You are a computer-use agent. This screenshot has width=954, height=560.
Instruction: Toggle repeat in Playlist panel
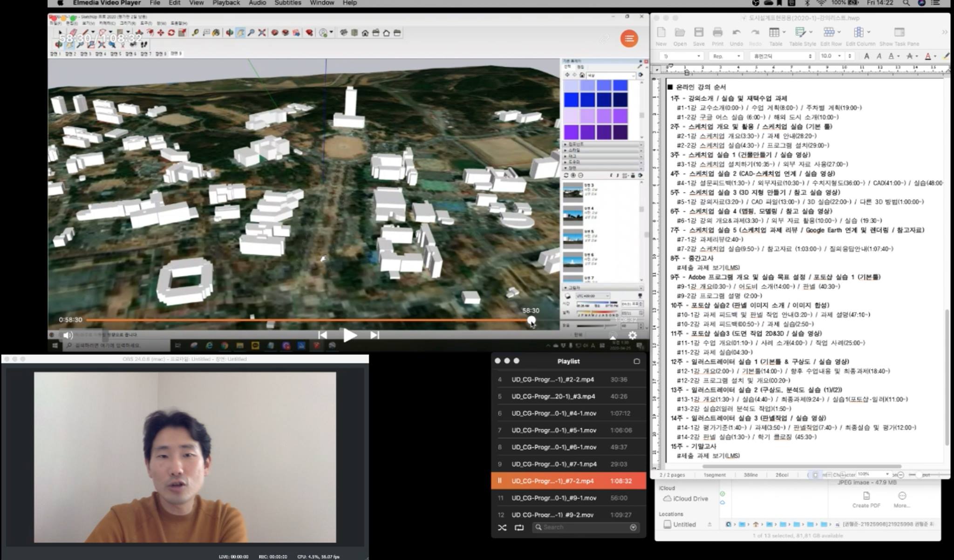click(x=519, y=528)
